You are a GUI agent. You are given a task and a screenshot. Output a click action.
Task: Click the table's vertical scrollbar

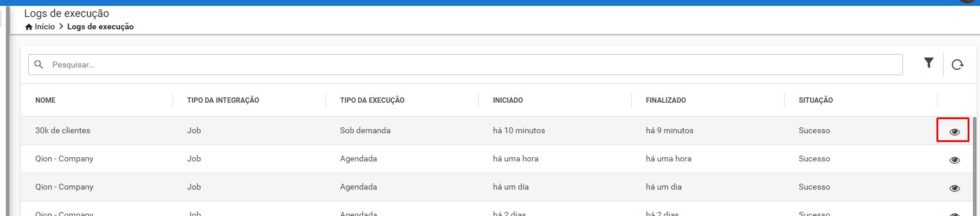974,166
